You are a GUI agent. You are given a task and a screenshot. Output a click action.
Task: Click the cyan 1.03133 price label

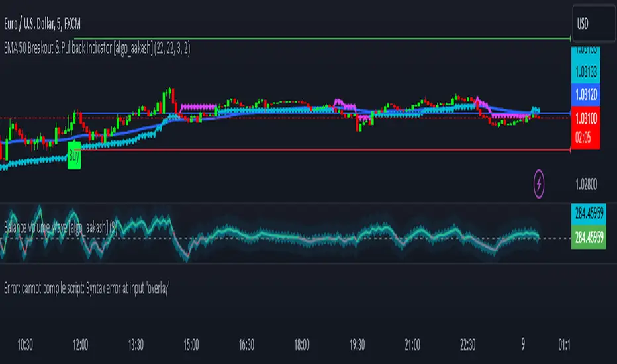click(x=585, y=72)
